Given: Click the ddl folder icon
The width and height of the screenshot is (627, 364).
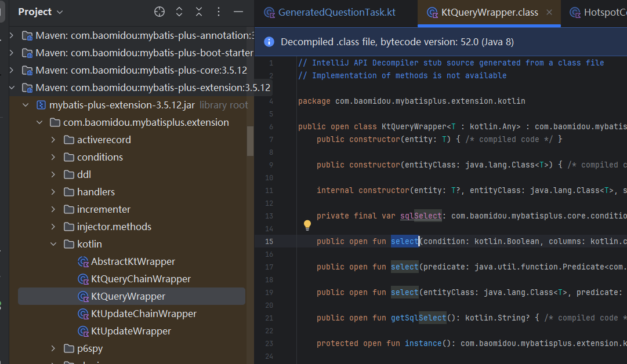Looking at the screenshot, I should (x=69, y=174).
